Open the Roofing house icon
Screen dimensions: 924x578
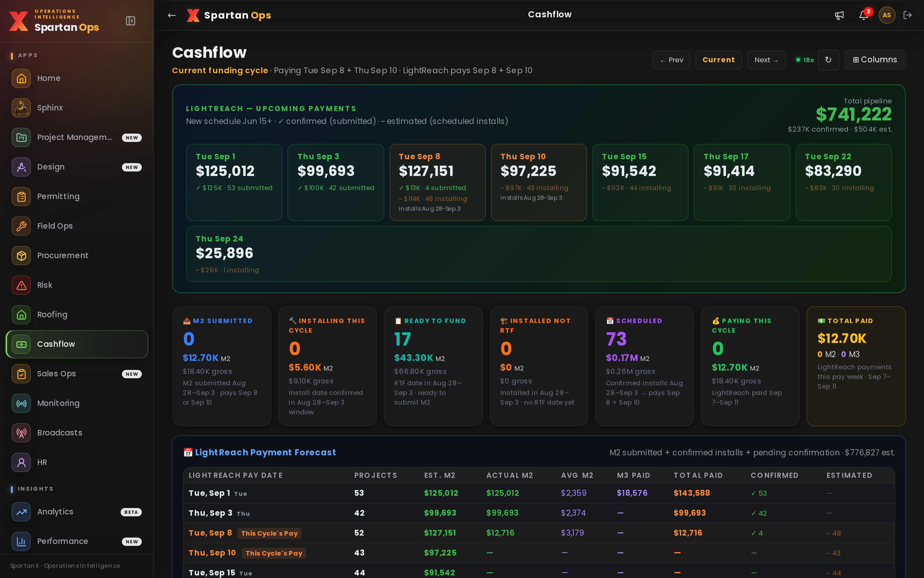tap(21, 315)
